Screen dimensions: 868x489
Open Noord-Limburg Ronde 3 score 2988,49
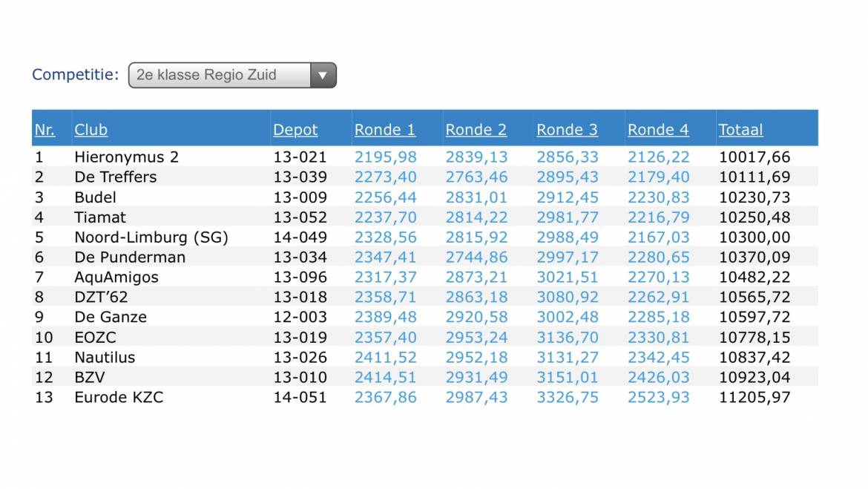568,237
